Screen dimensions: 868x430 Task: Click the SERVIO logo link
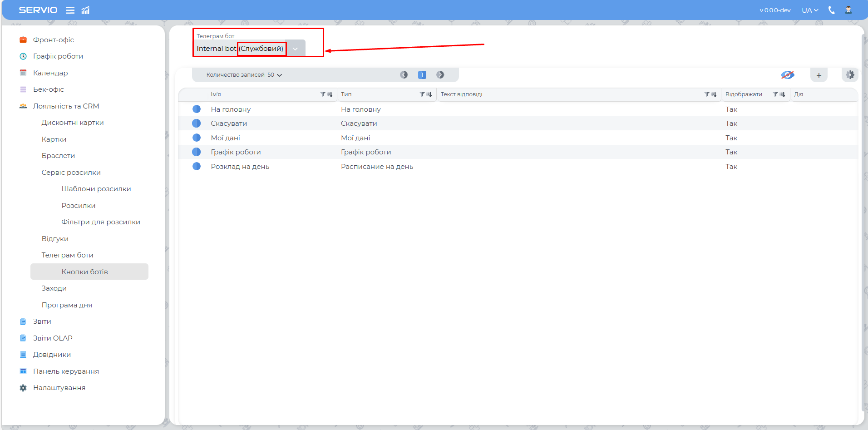(x=38, y=10)
